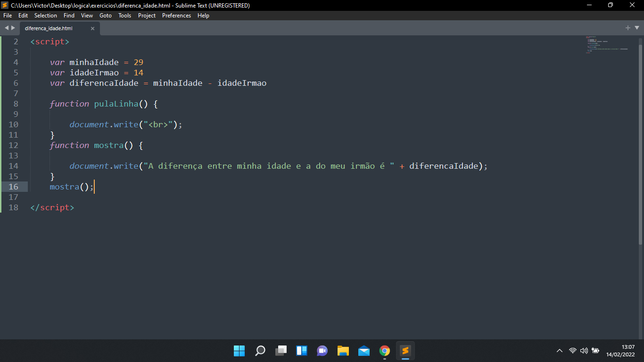
Task: Show hidden system tray icons
Action: pos(560,351)
